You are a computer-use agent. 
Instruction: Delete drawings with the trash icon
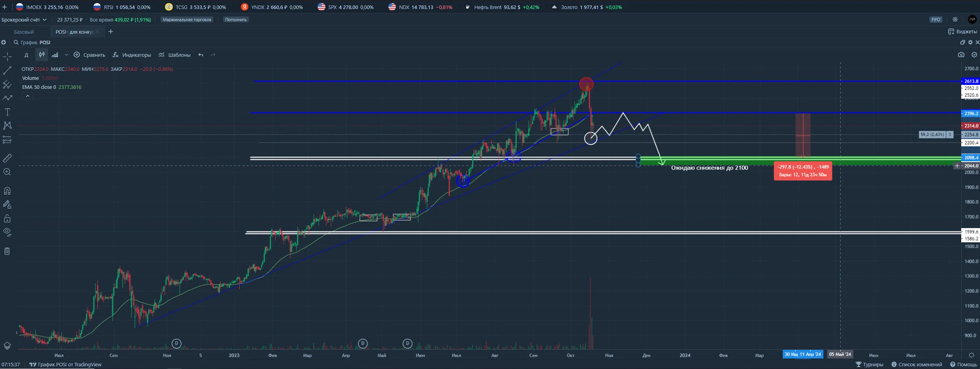(7, 251)
